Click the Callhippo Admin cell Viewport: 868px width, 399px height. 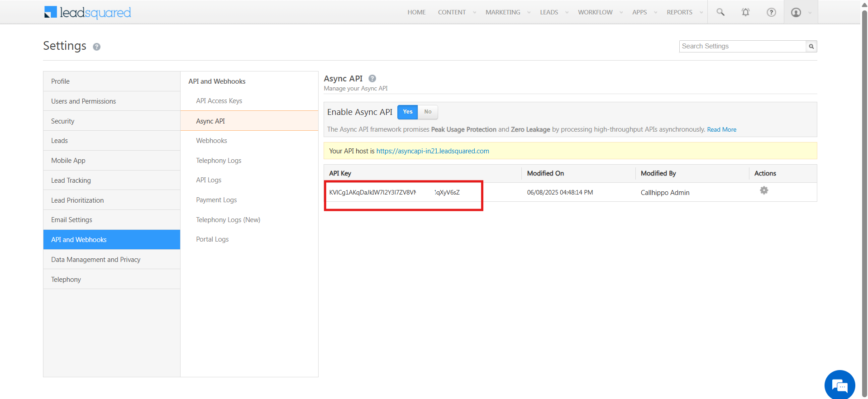[665, 193]
